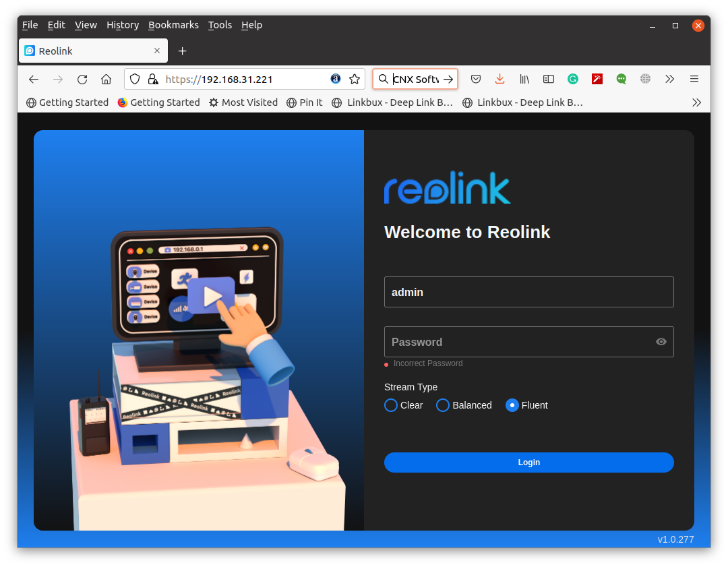728x567 pixels.
Task: Reload the current page
Action: click(x=82, y=80)
